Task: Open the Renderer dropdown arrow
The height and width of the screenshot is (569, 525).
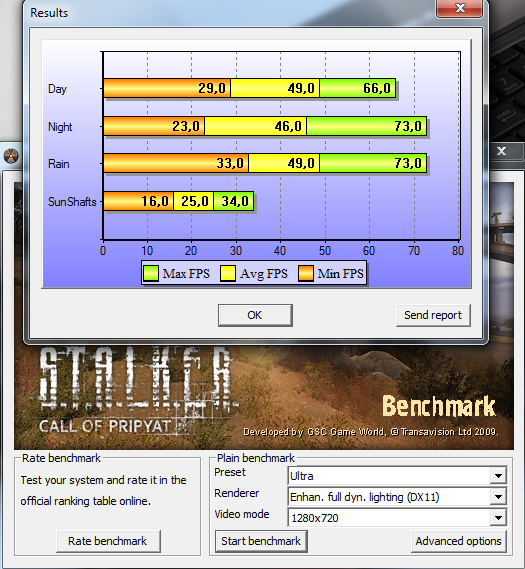Action: pyautogui.click(x=499, y=497)
